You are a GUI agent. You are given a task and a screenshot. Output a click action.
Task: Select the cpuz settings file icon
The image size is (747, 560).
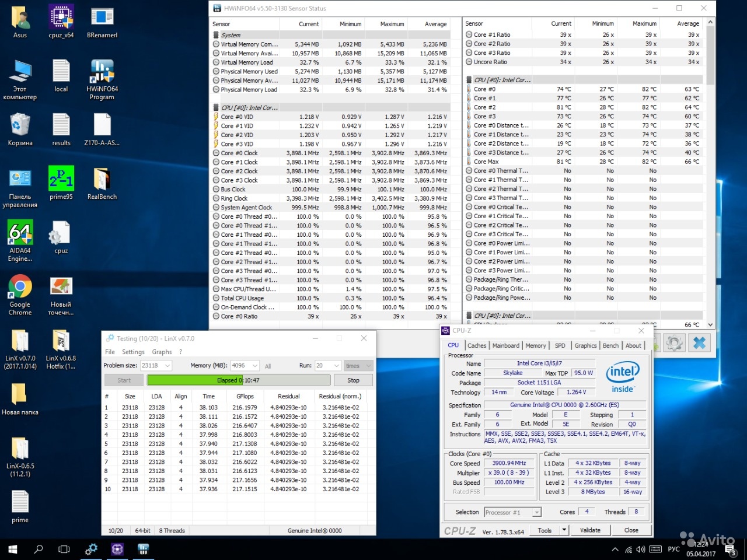[x=61, y=237]
